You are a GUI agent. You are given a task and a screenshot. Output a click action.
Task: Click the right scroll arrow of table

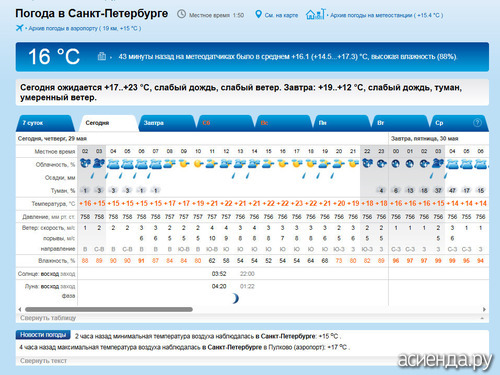(484, 309)
